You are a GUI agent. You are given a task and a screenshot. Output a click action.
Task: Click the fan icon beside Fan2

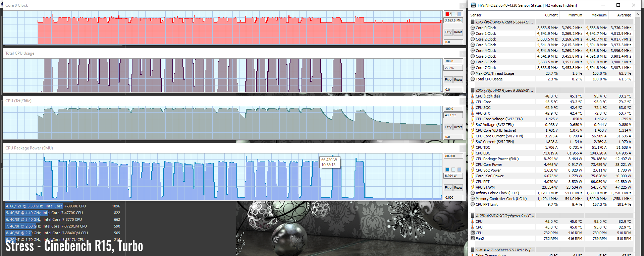click(x=473, y=239)
